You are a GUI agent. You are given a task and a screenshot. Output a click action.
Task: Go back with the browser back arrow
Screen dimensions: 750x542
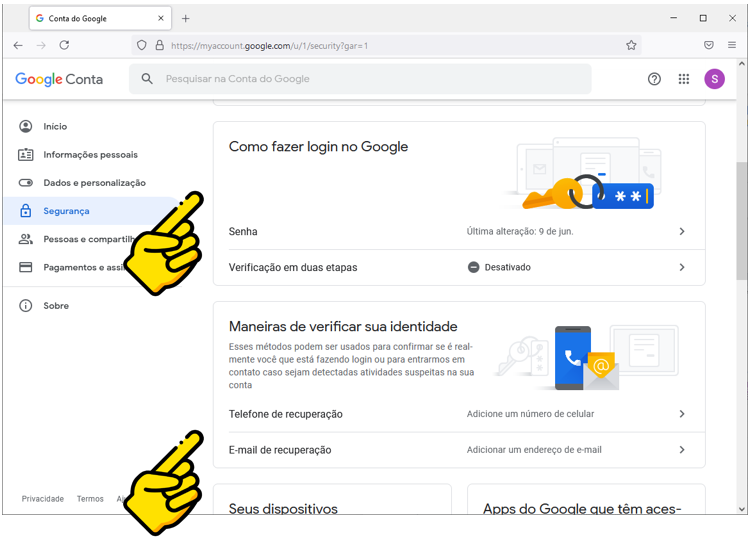point(18,45)
